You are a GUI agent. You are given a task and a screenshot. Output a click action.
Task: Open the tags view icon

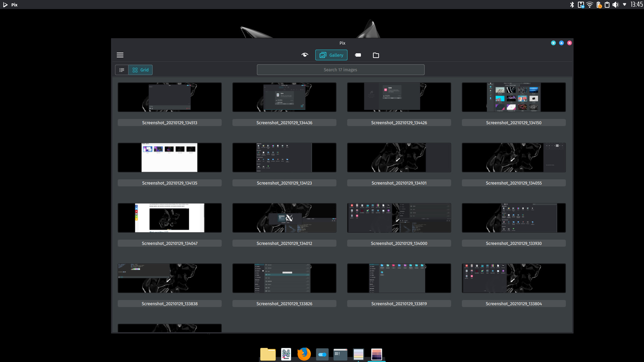point(358,55)
